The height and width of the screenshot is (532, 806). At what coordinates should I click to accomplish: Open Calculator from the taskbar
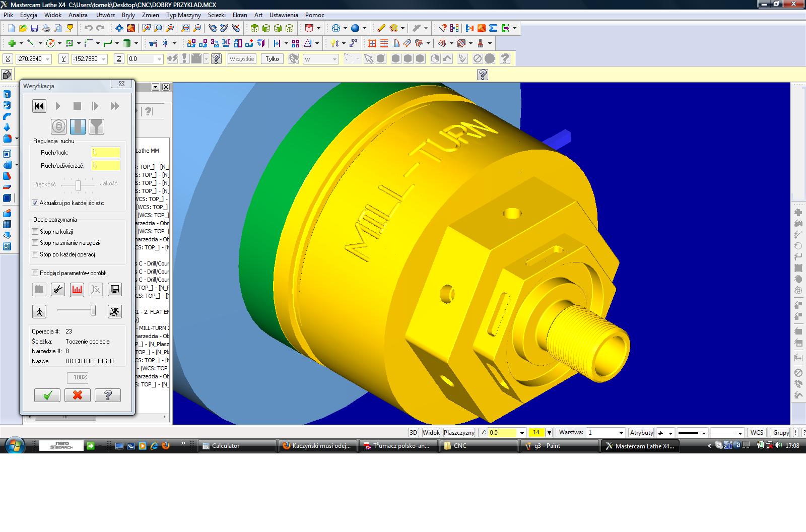[x=237, y=446]
